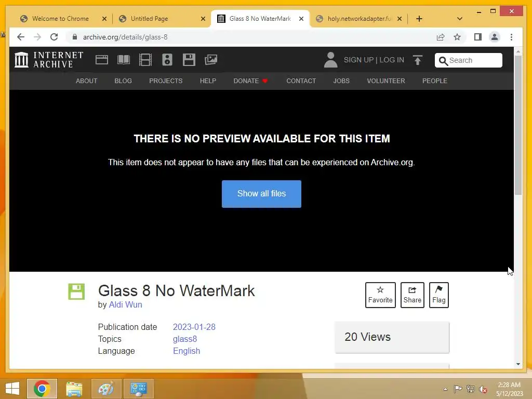Show hidden tray icons arrow
Screen dimensions: 532x399
[445, 389]
